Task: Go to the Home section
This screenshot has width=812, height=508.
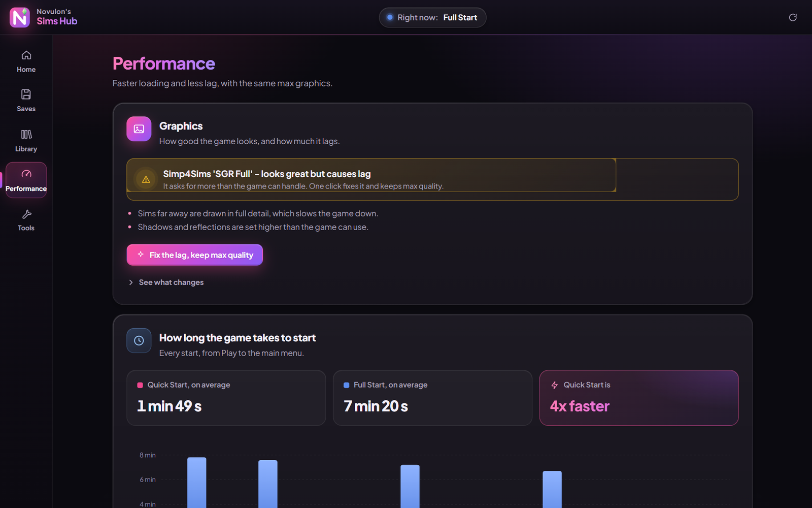Action: click(26, 61)
